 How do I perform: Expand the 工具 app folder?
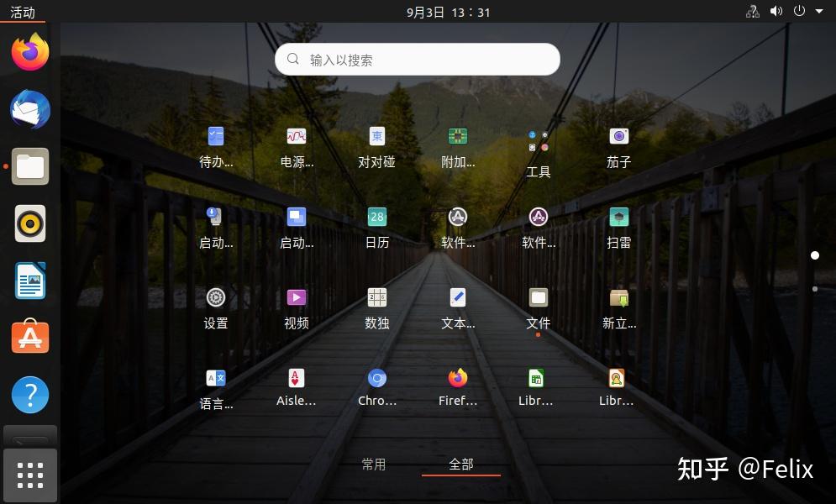[x=539, y=143]
